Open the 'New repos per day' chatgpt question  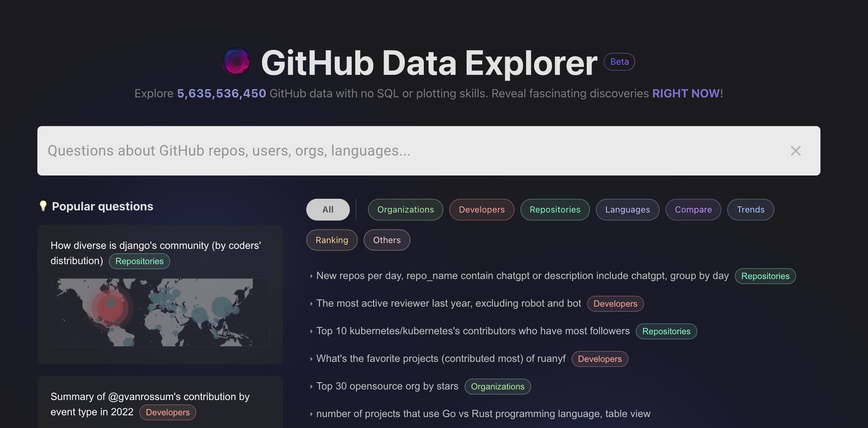tap(522, 276)
